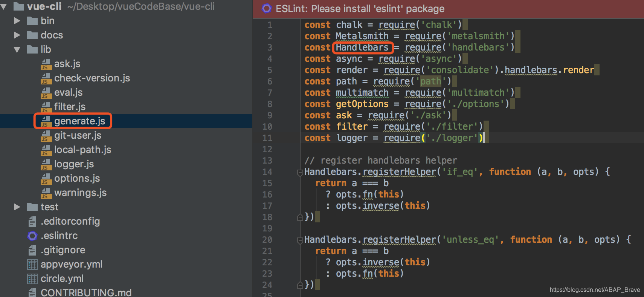This screenshot has height=297, width=644.
Task: Click the JS icon of filter.js
Action: point(46,107)
